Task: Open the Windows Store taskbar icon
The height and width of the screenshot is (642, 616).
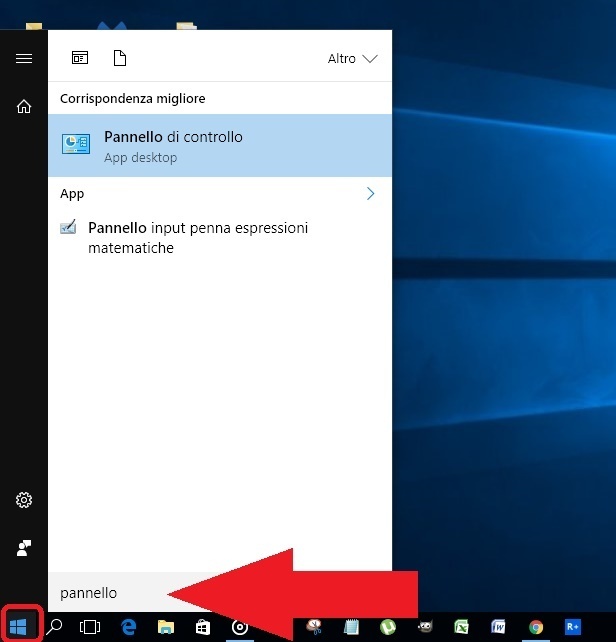Action: click(x=203, y=626)
